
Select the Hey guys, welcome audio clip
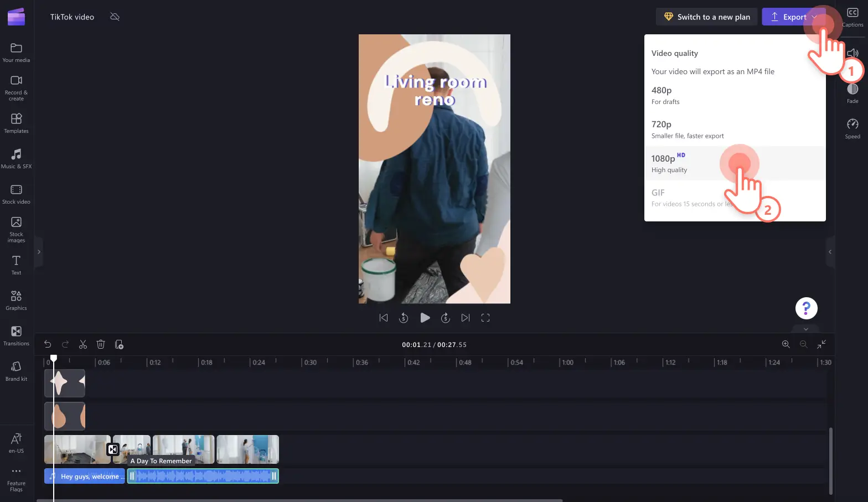[x=85, y=476]
